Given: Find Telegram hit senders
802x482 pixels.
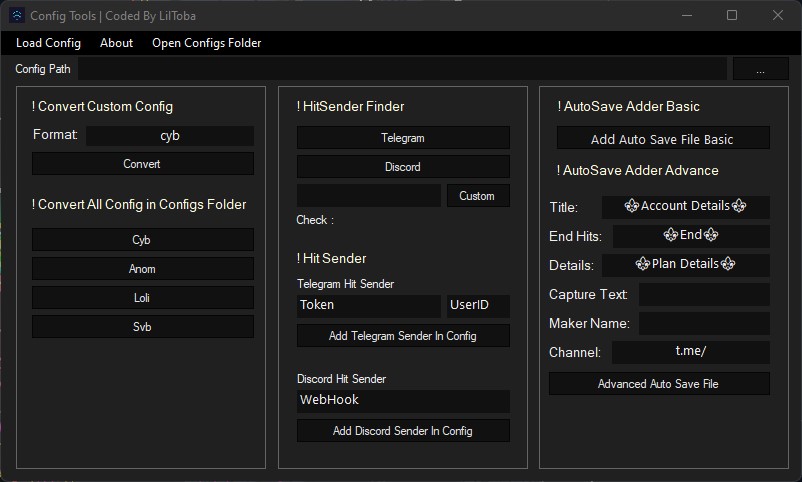Looking at the screenshot, I should (403, 138).
